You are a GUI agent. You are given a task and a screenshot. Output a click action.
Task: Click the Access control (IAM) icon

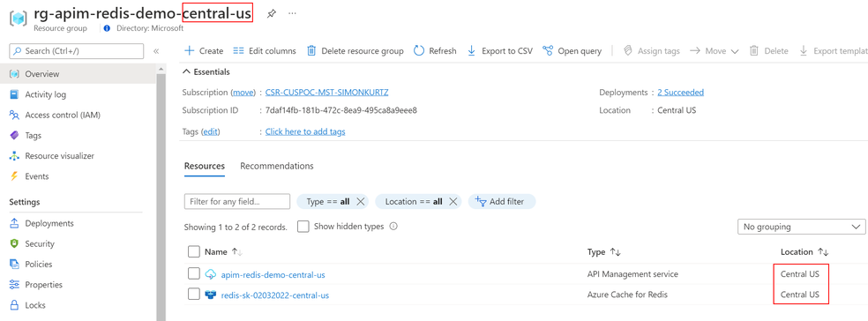coord(15,116)
